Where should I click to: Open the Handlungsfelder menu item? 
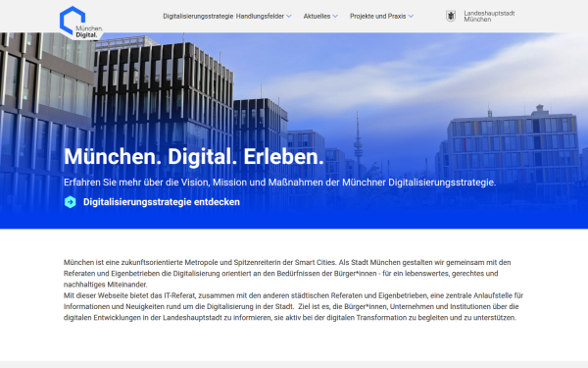(260, 16)
